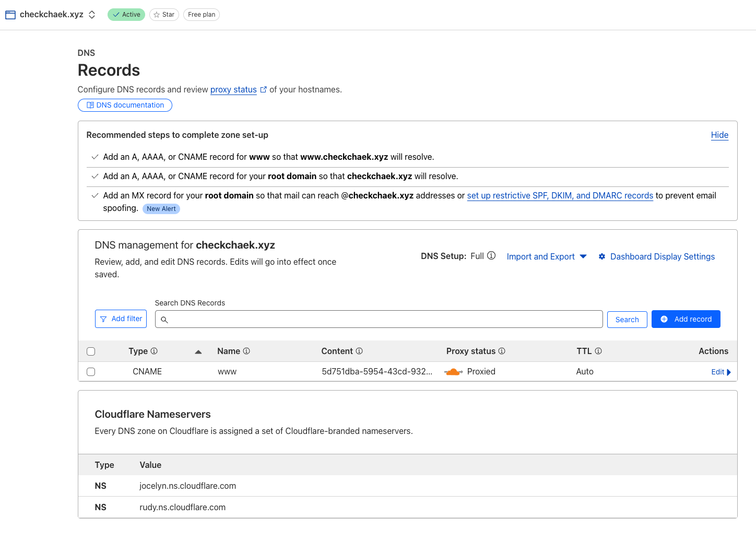Open the proxy status link
Viewport: 756px width, 541px height.
pos(233,90)
